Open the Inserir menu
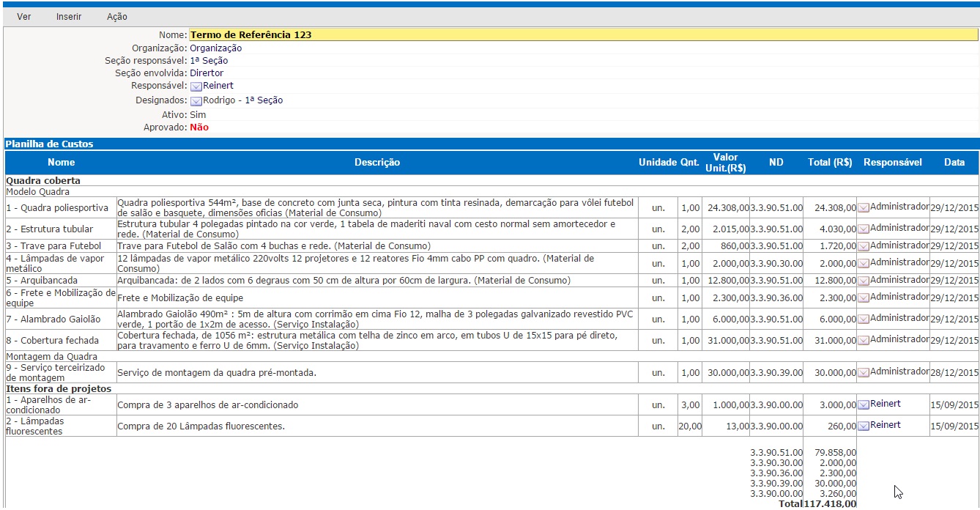The image size is (980, 510). [69, 17]
